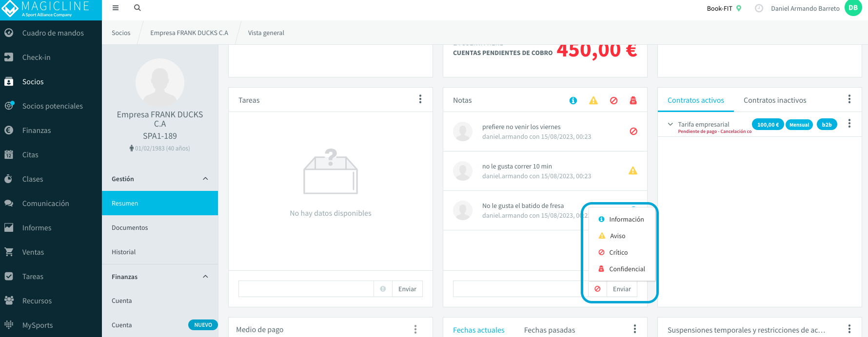The width and height of the screenshot is (868, 337).
Task: Open Fechas panel three-dot menu
Action: (634, 330)
